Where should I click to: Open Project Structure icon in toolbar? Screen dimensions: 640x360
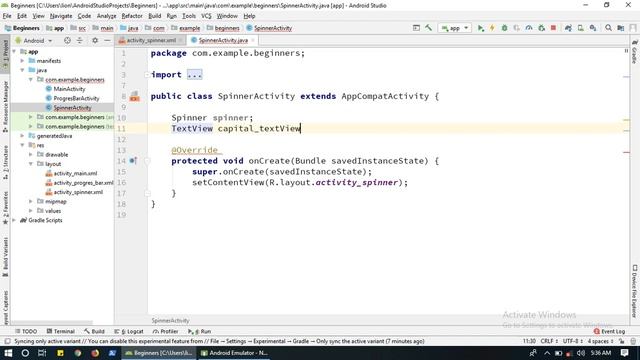(621, 28)
